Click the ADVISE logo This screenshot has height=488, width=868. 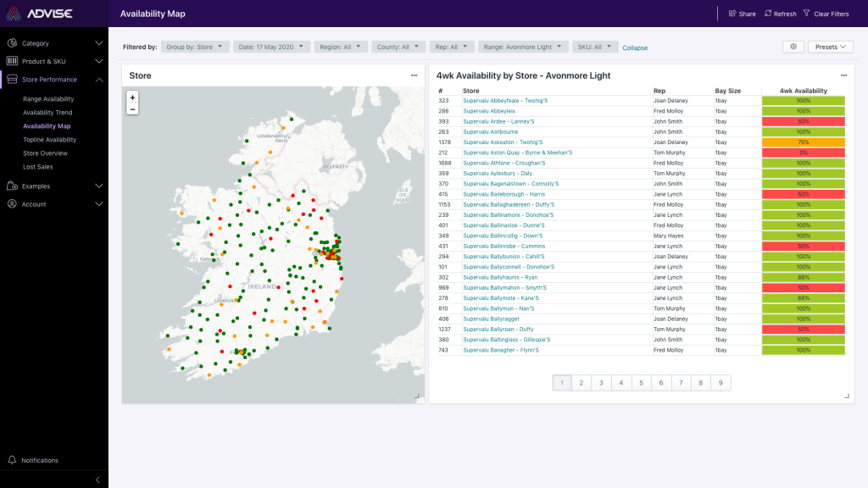[39, 14]
